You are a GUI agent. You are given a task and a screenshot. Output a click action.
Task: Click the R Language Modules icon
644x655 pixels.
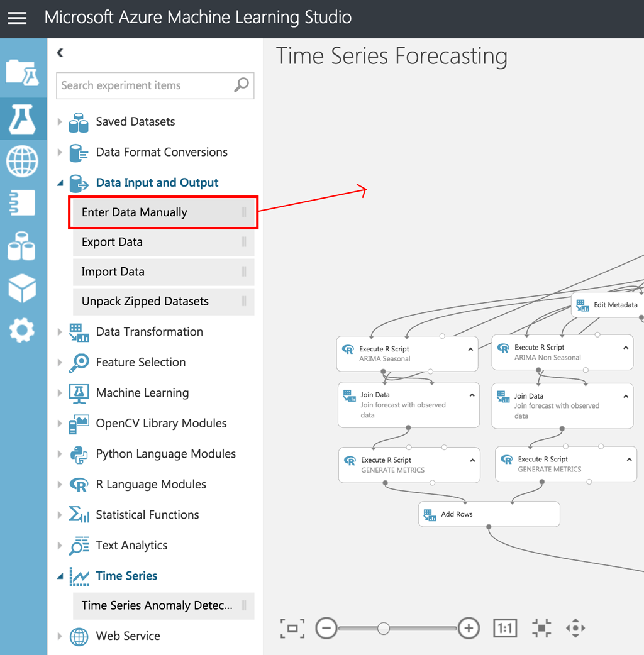(x=79, y=485)
